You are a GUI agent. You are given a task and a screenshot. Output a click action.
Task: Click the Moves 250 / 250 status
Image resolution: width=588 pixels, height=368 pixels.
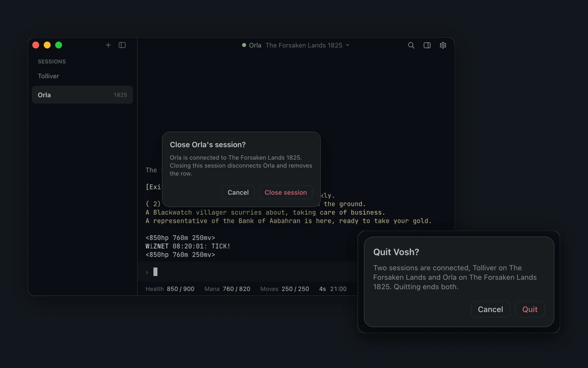pos(285,289)
